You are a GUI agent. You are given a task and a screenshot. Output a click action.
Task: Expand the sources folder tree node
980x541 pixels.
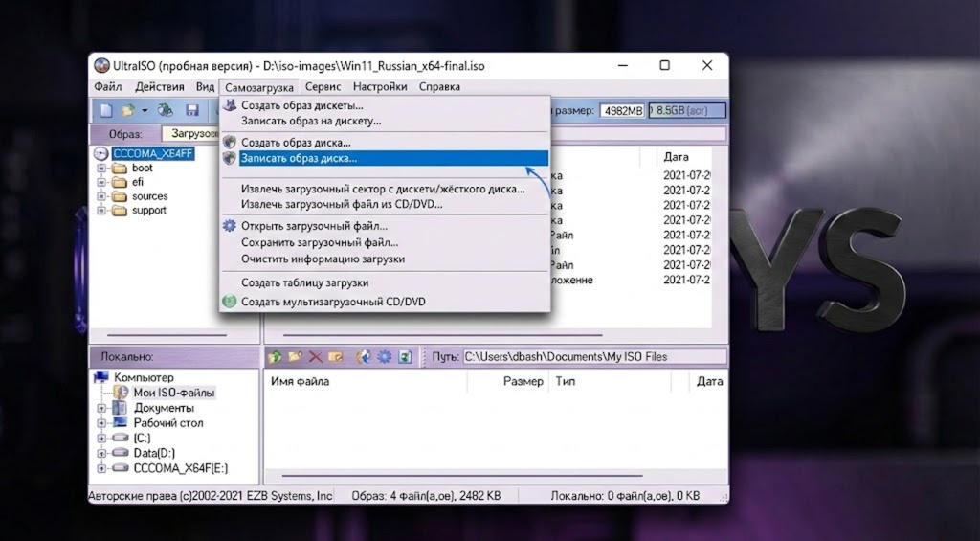pyautogui.click(x=101, y=196)
